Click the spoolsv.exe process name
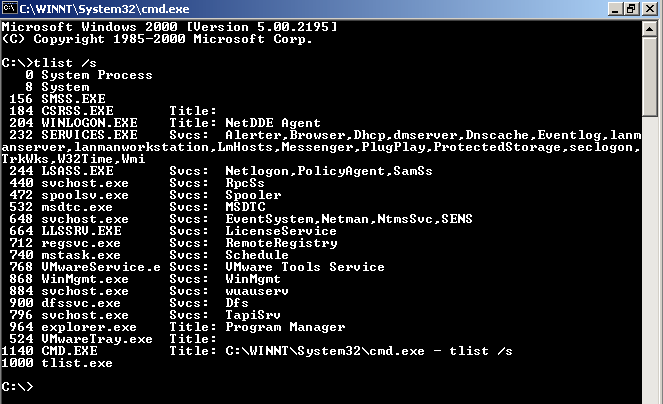 click(x=85, y=195)
